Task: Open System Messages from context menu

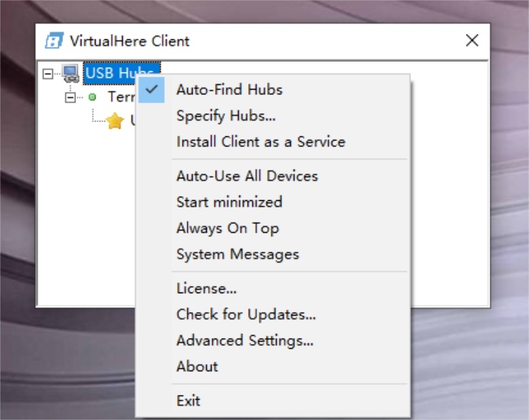Action: coord(273,254)
